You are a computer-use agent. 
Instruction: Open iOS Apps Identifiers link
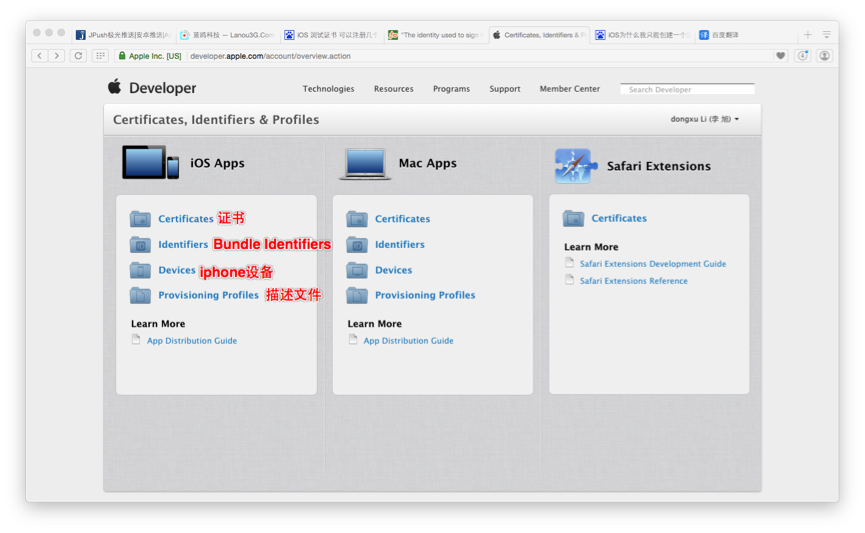[x=183, y=244]
